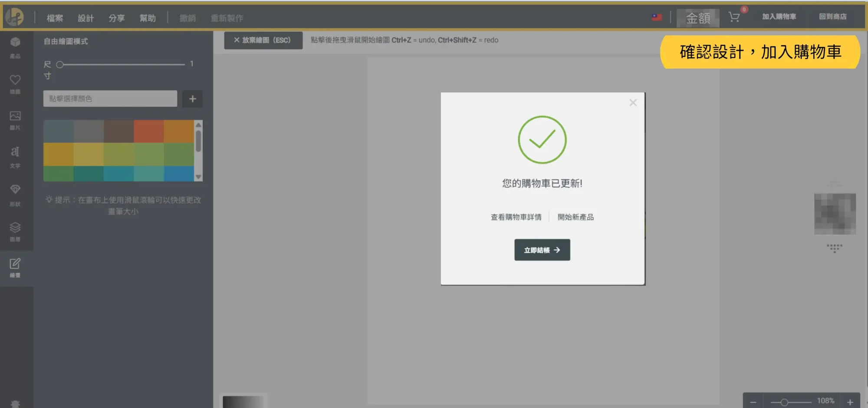Click the Taiwan flag language selector
The image size is (868, 408).
pyautogui.click(x=657, y=17)
